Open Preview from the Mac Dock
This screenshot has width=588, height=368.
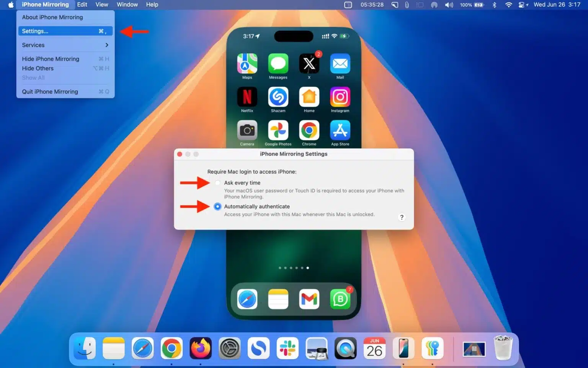click(317, 348)
